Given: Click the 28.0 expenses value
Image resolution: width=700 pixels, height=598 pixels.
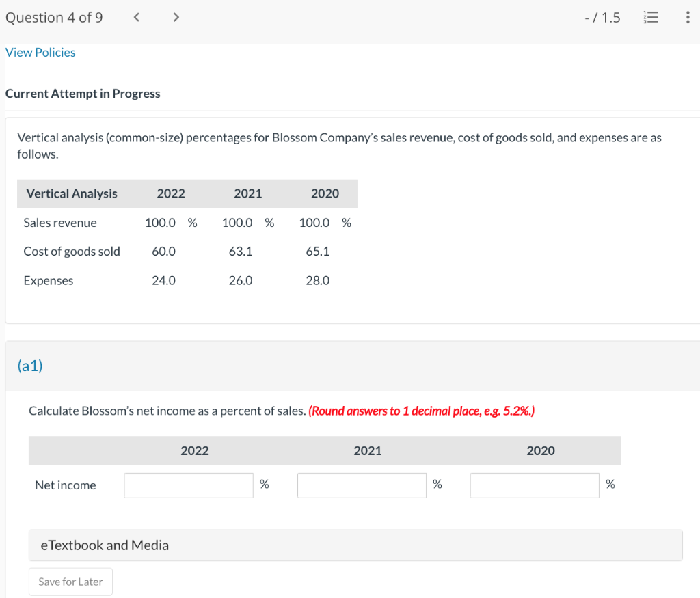Looking at the screenshot, I should [317, 281].
